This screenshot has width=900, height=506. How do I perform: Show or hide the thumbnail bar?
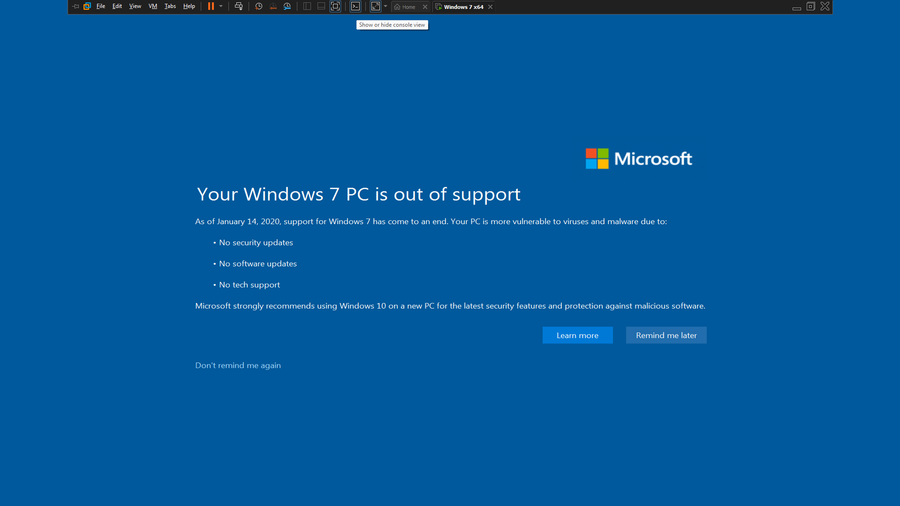tap(321, 6)
